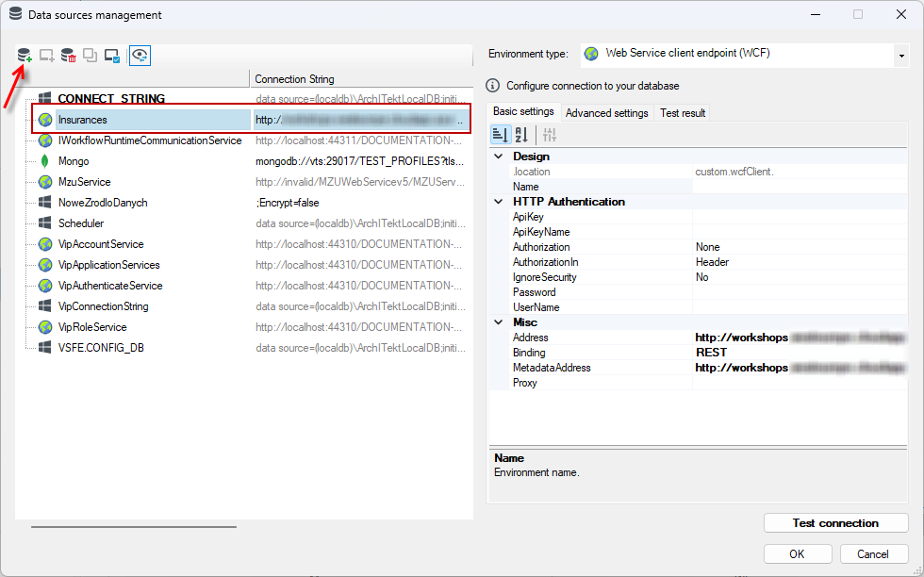Viewport: 924px width, 577px height.
Task: Sort properties alphabetically
Action: click(x=521, y=135)
